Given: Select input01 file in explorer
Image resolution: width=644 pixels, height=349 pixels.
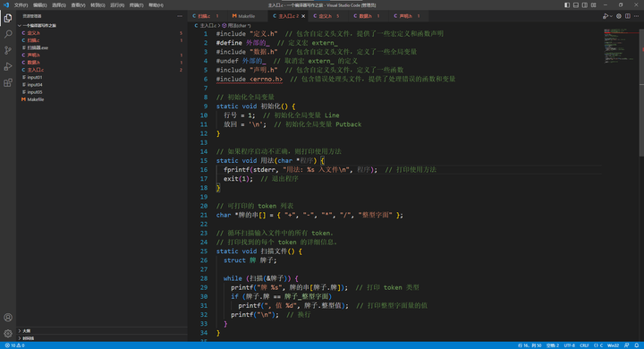Looking at the screenshot, I should 35,77.
